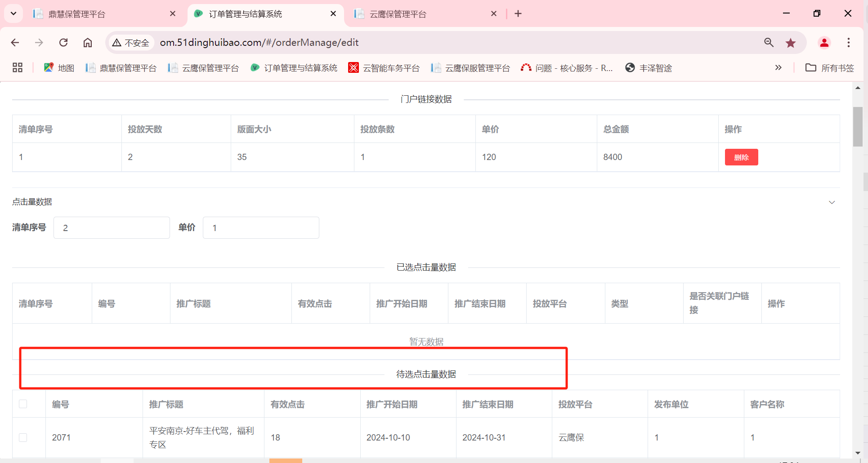Image resolution: width=868 pixels, height=463 pixels.
Task: Go to browser home page icon
Action: (88, 43)
